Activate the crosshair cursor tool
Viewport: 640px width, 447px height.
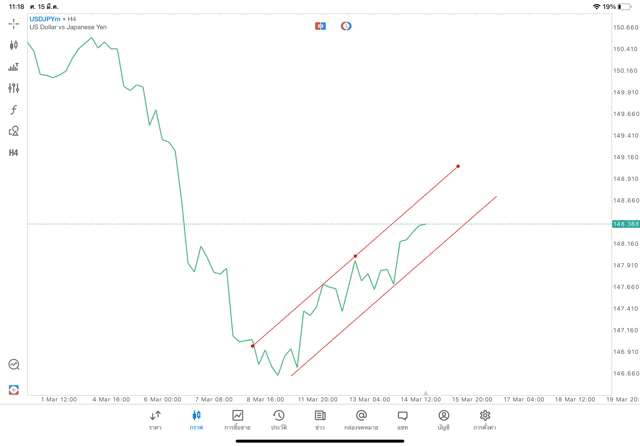14,23
